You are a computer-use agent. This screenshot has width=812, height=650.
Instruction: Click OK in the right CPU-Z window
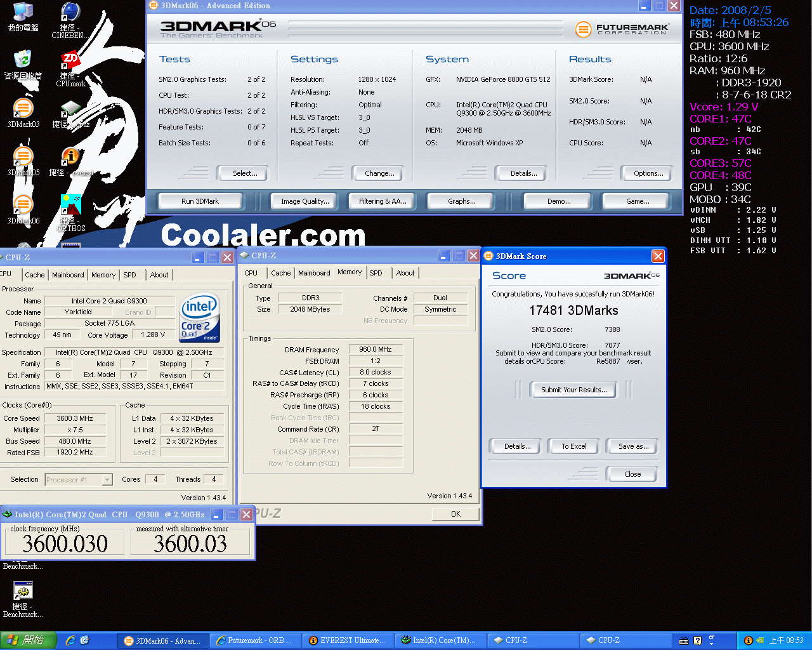point(455,514)
